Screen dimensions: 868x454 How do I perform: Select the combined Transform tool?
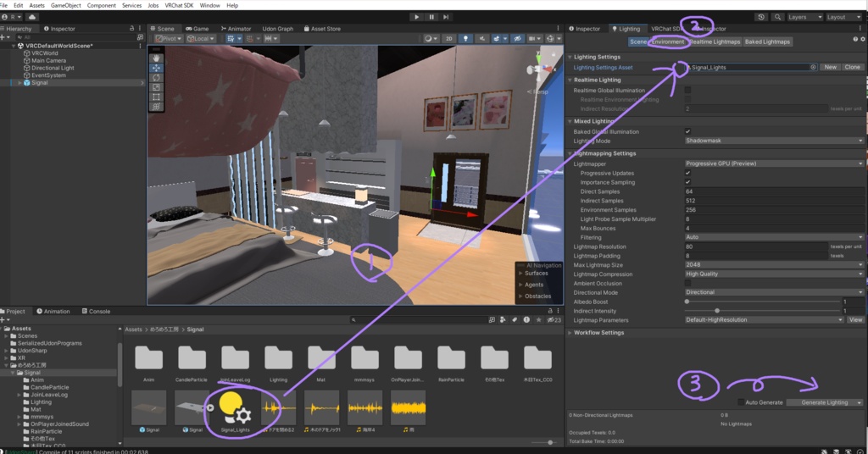pos(156,106)
